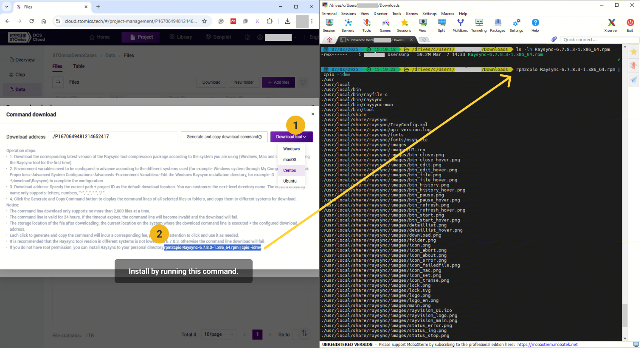644x348 pixels.
Task: Open the Genpilot nav tab
Action: point(218,37)
